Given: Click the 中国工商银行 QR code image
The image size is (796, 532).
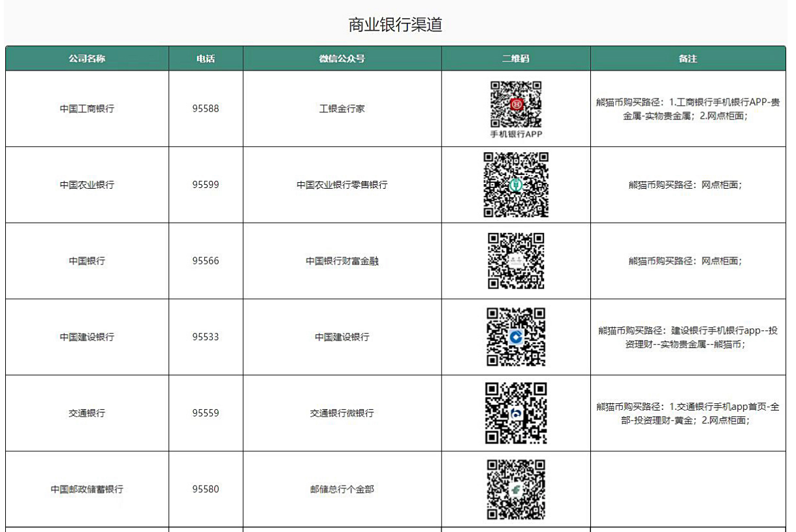Looking at the screenshot, I should (x=516, y=104).
